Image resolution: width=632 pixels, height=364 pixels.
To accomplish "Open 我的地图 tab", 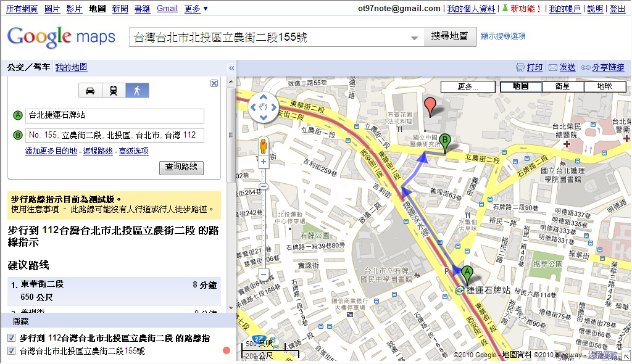I will point(72,67).
